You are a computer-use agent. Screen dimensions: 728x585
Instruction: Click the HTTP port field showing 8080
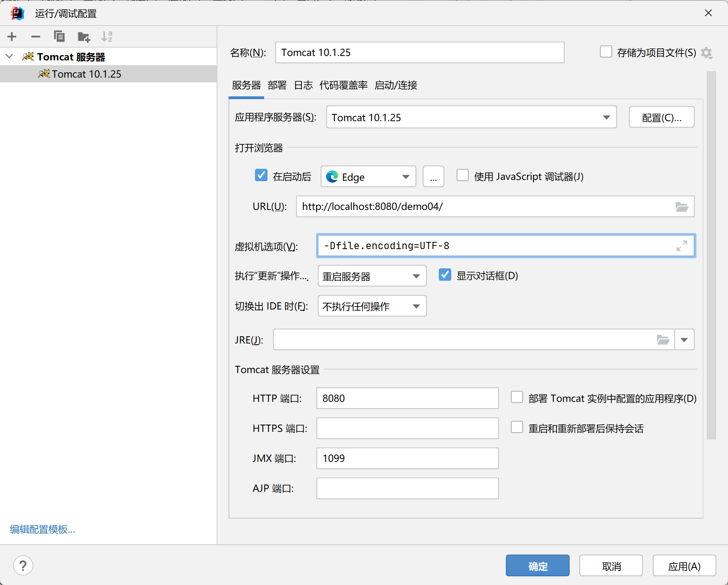408,398
